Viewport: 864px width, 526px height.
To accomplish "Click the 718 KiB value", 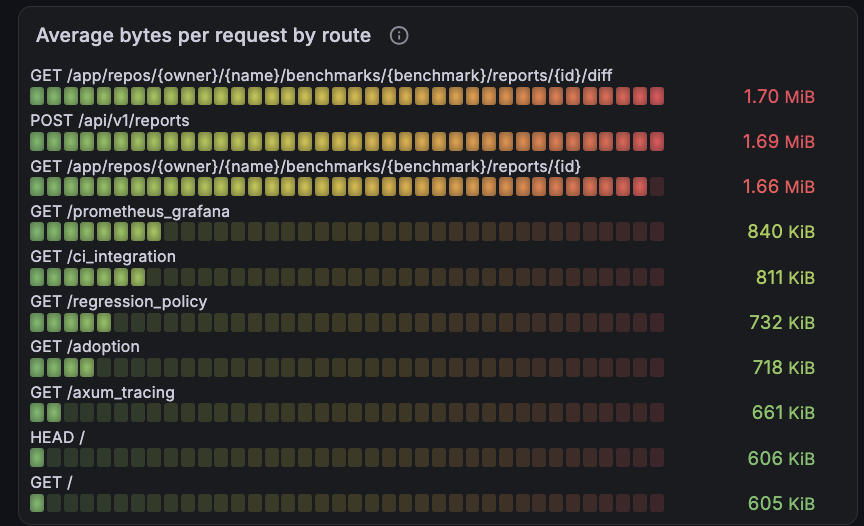I will 784,367.
